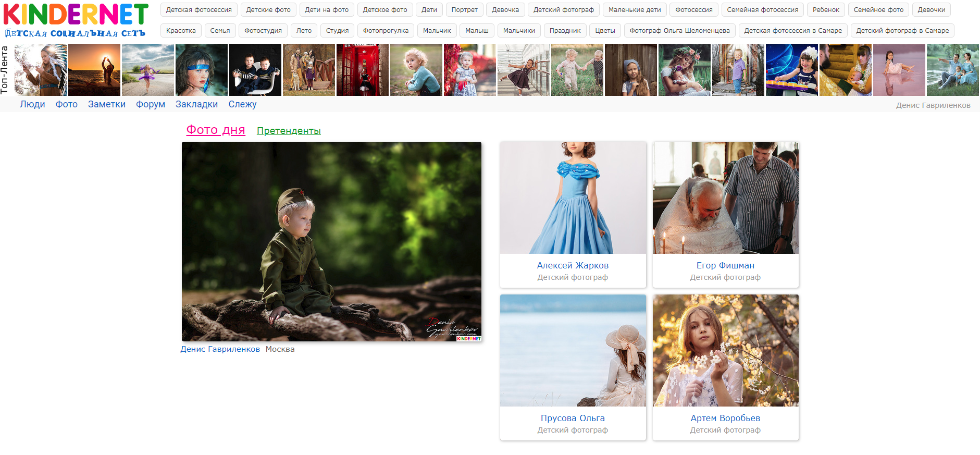
Task: Open the Прусова Ольга profile link
Action: 573,418
